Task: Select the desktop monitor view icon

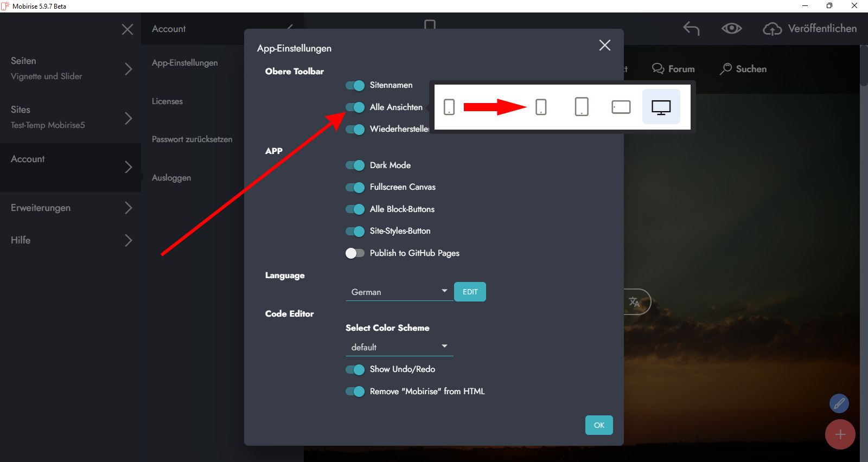Action: (x=661, y=107)
